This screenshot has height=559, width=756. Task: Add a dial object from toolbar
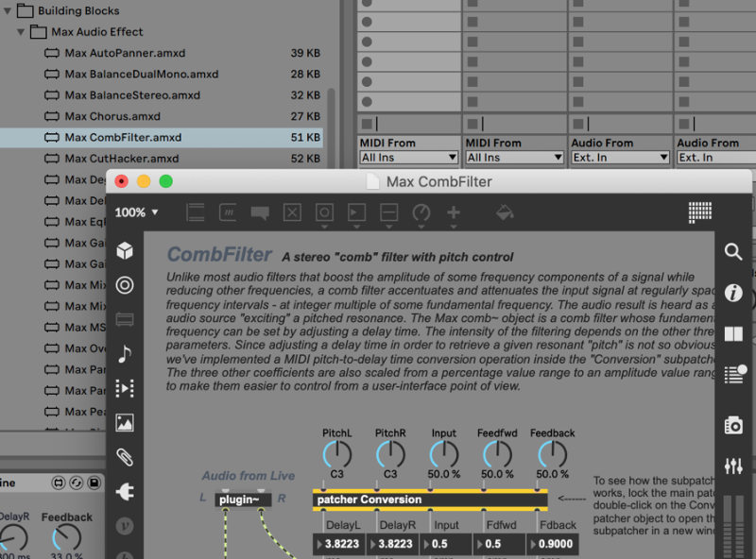421,212
